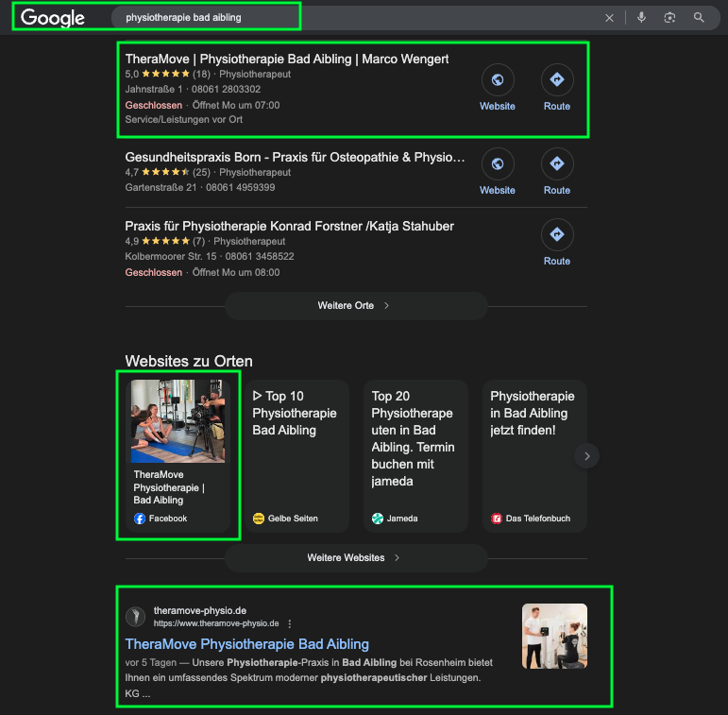Screen dimensions: 728x715
Task: Open Das Telefonbuch Physiotherapie card
Action: point(534,456)
